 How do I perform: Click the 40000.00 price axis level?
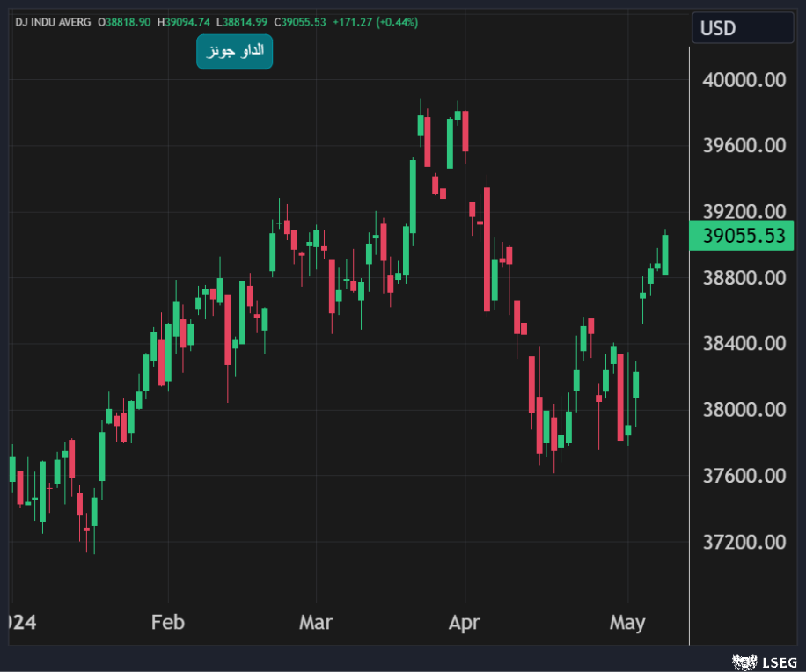coord(744,80)
